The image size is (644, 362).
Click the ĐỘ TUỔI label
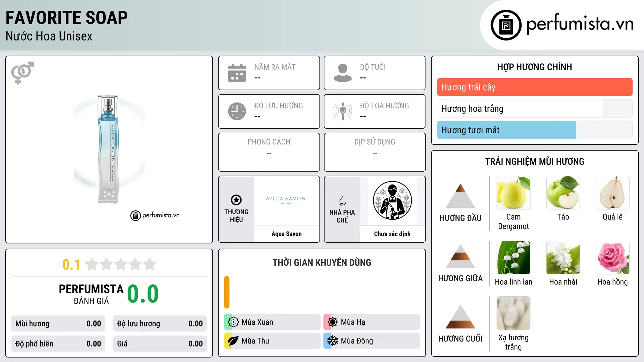(x=373, y=67)
